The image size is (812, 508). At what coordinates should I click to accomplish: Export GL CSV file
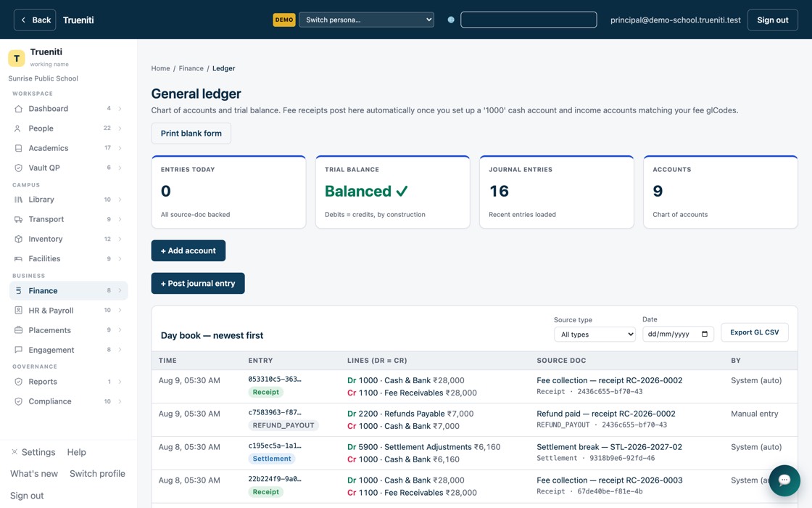coord(755,332)
